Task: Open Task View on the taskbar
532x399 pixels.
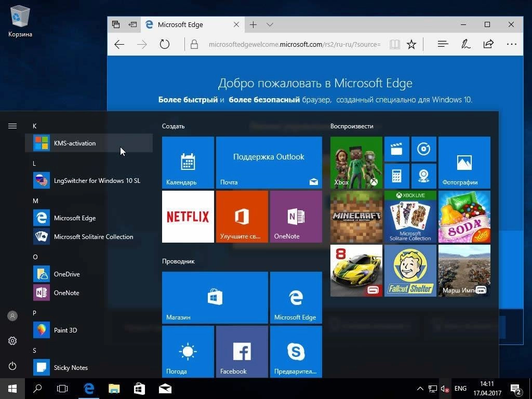Action: [x=62, y=389]
